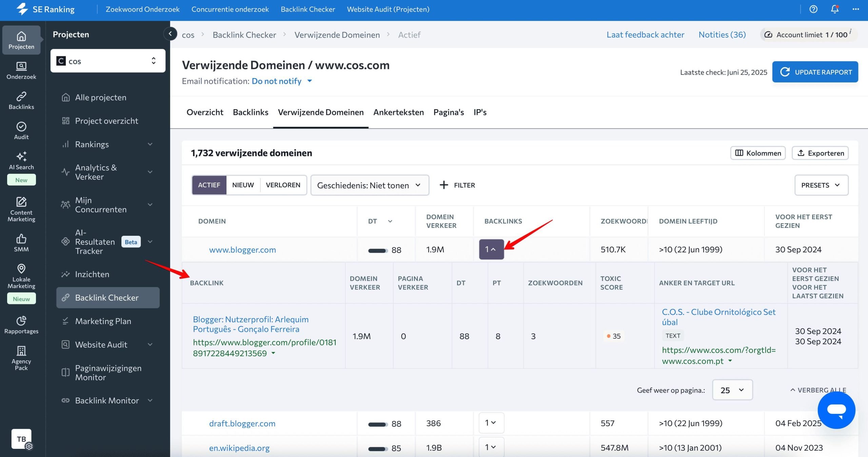Open Zoekwoord Onderzoek top menu
Viewport: 868px width, 457px height.
click(x=142, y=9)
